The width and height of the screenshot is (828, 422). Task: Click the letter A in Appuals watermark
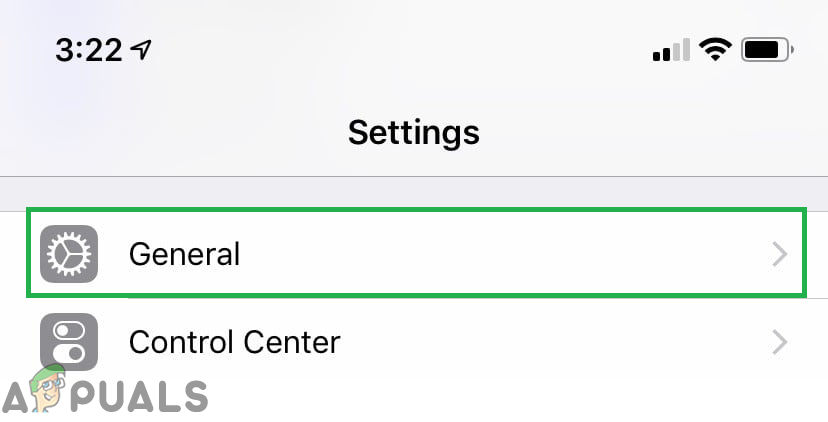pos(17,395)
